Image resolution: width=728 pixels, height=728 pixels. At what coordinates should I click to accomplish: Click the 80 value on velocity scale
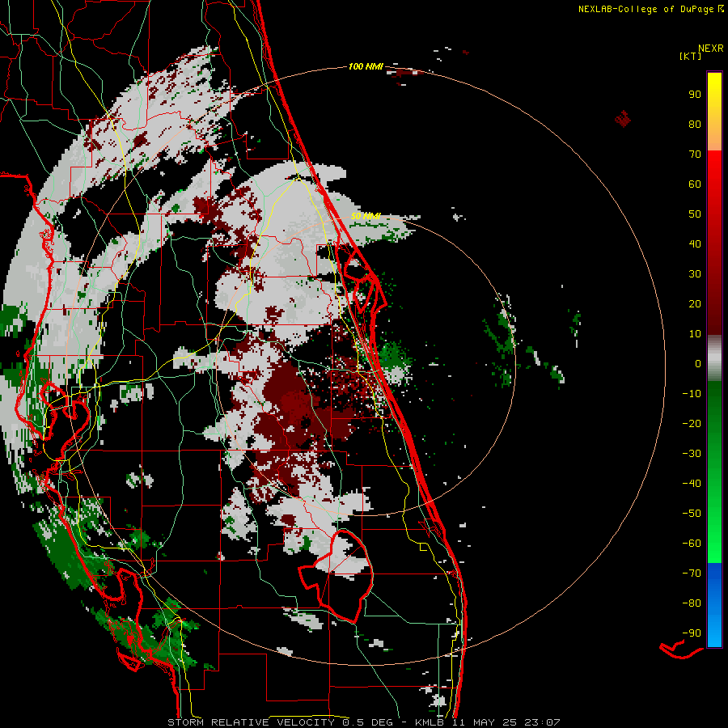[x=695, y=124]
